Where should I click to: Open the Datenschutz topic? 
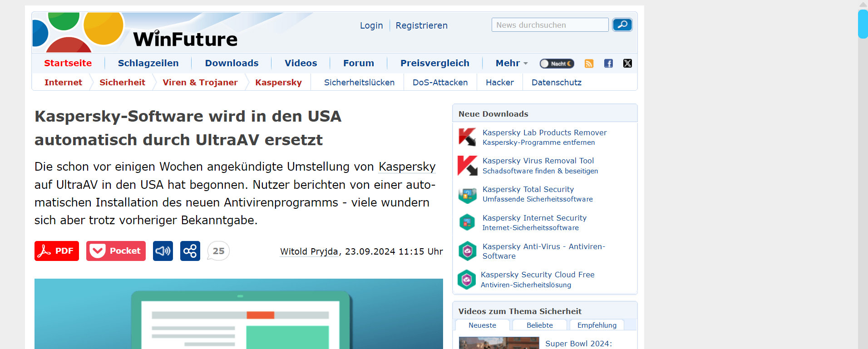557,82
